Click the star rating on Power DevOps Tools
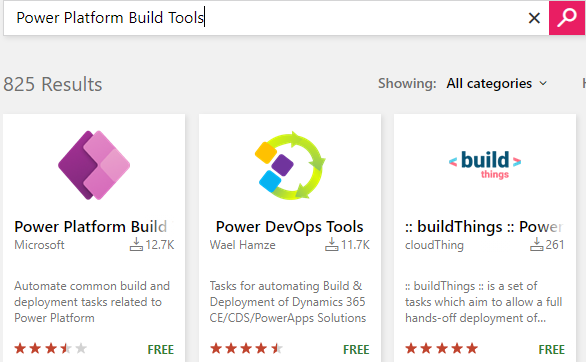586x362 pixels. click(x=246, y=349)
